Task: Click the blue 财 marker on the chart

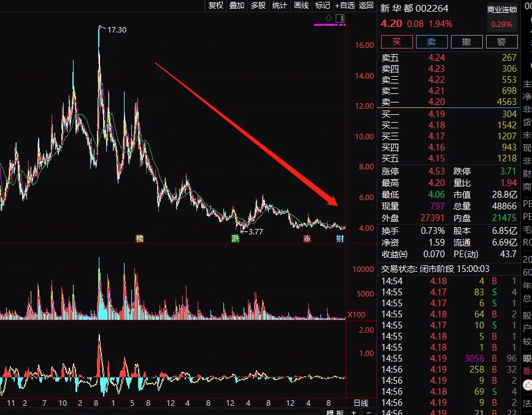Action: point(340,239)
